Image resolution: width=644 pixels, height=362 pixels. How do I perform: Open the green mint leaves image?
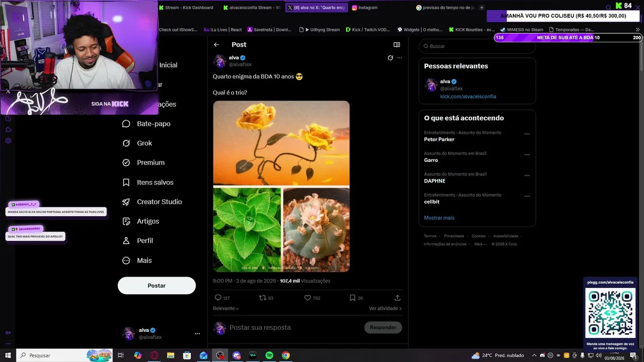(x=247, y=230)
